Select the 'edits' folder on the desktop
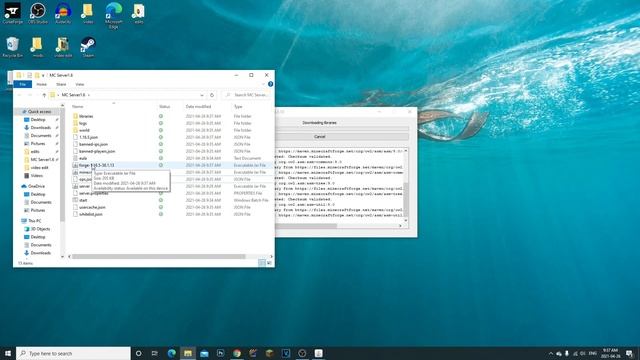Image resolution: width=640 pixels, height=360 pixels. [x=139, y=13]
